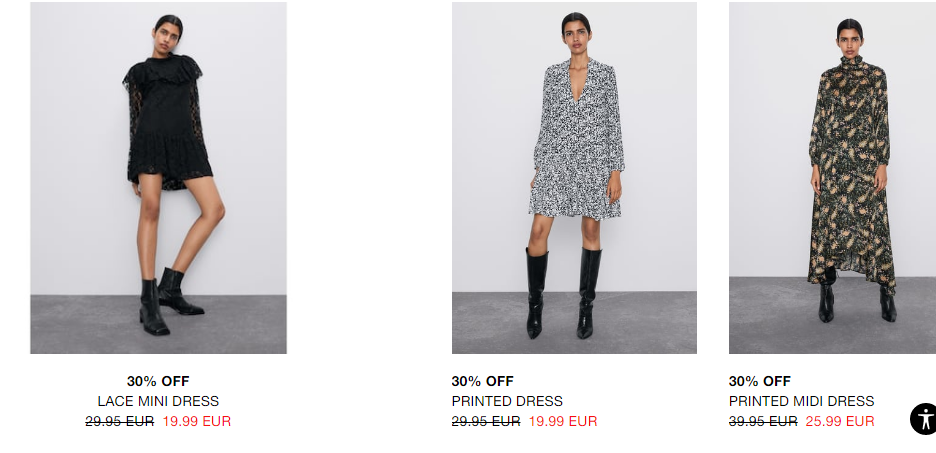Click the crossed-out 39.95 EUR price

click(x=763, y=421)
